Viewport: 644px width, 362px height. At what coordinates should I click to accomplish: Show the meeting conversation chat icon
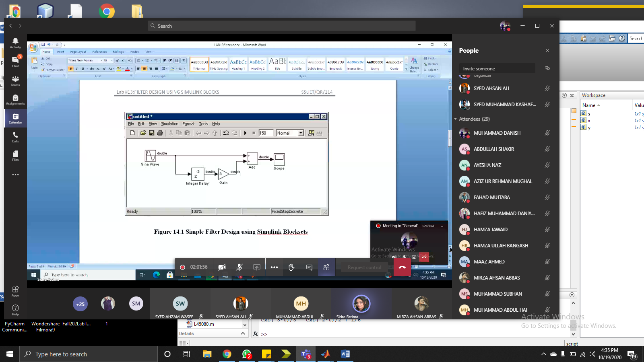click(x=309, y=267)
